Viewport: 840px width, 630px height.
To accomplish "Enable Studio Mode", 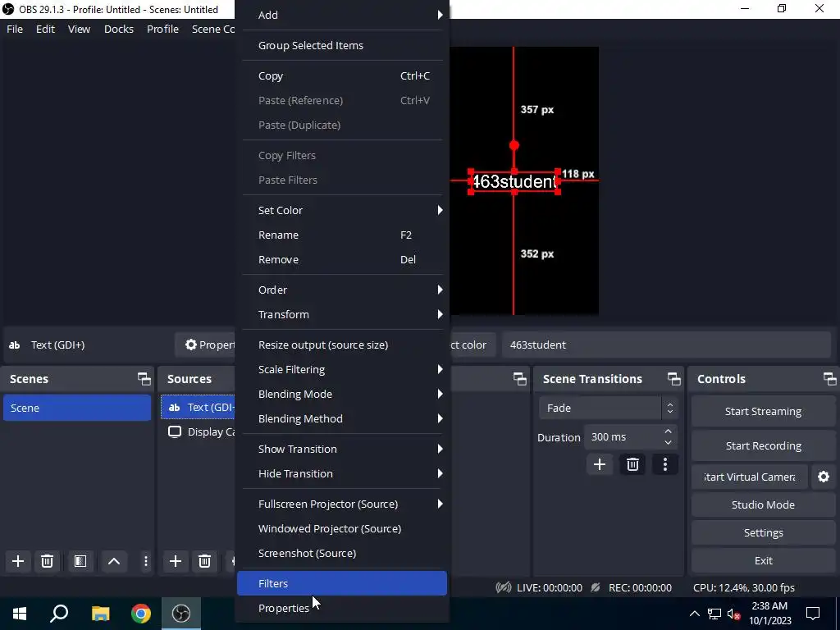I will click(764, 504).
